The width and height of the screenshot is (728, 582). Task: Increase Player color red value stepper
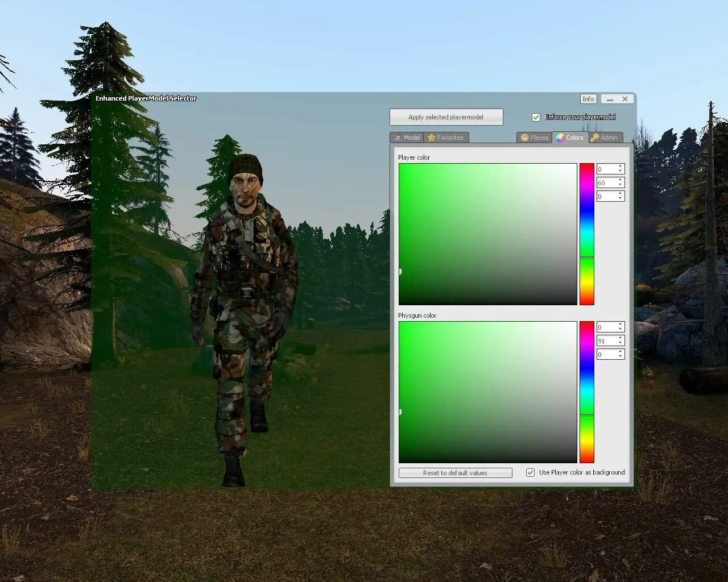621,167
